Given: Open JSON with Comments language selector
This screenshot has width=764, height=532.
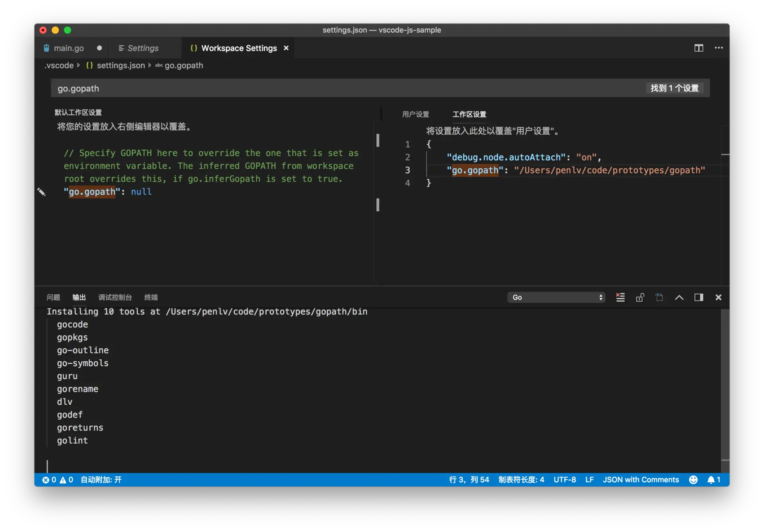Looking at the screenshot, I should point(641,479).
